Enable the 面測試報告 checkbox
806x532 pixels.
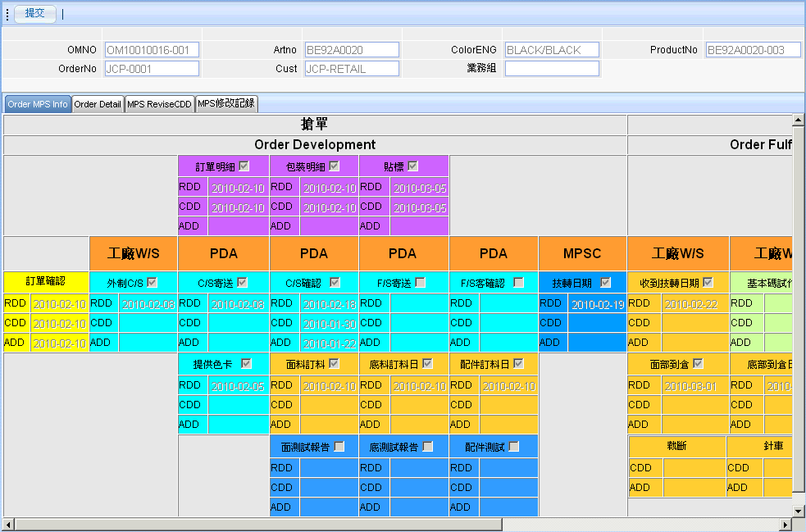339,446
